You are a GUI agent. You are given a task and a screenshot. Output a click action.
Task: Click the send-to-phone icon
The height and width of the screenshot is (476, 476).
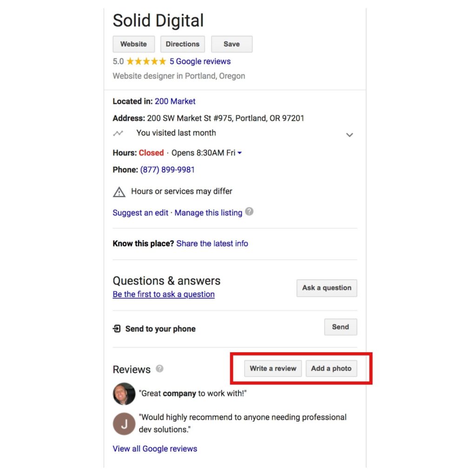[x=117, y=329]
